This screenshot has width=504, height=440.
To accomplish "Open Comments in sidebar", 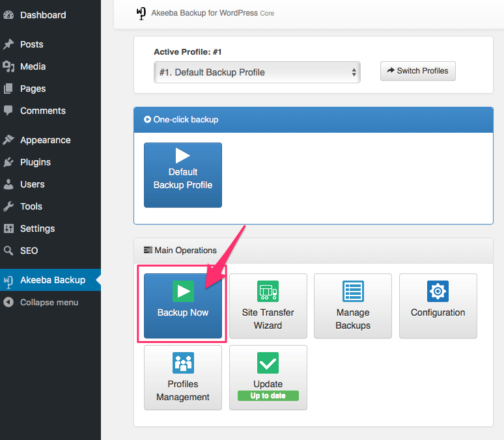I will 43,111.
